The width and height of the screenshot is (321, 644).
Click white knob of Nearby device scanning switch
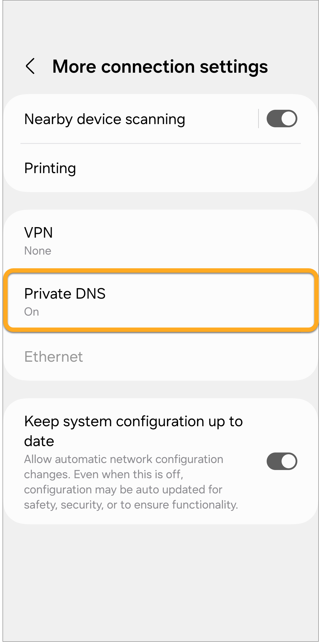289,119
